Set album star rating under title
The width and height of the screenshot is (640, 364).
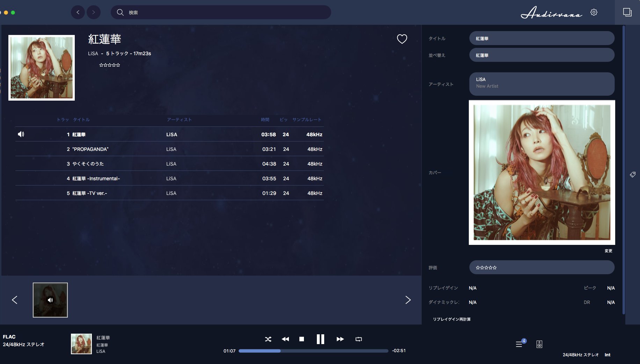[x=110, y=65]
